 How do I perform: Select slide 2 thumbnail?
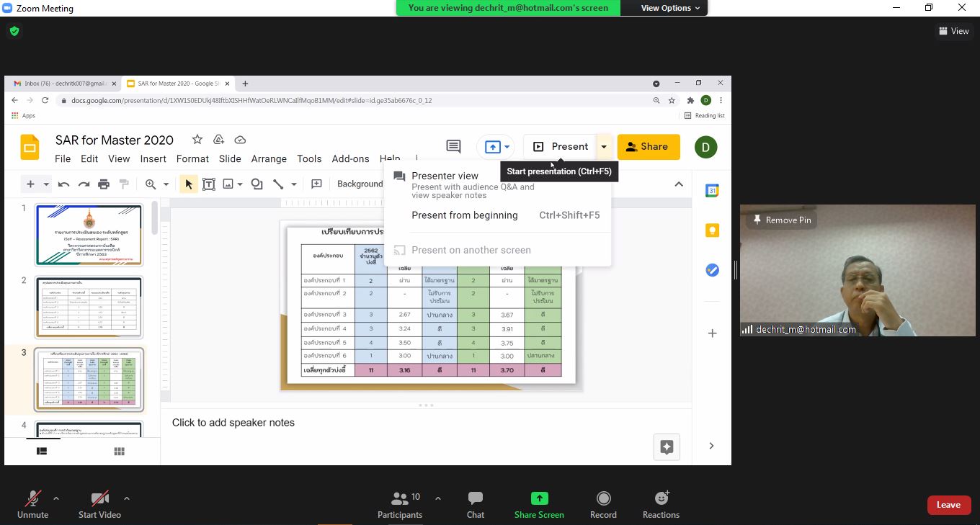point(89,308)
